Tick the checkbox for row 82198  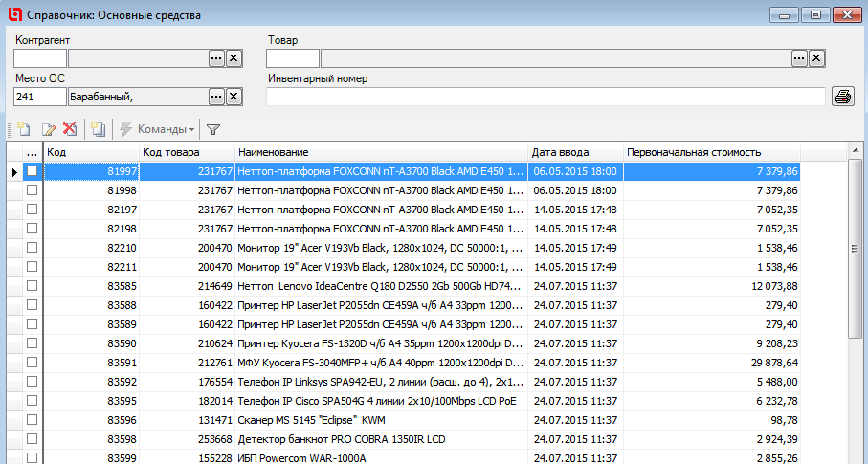tap(33, 228)
